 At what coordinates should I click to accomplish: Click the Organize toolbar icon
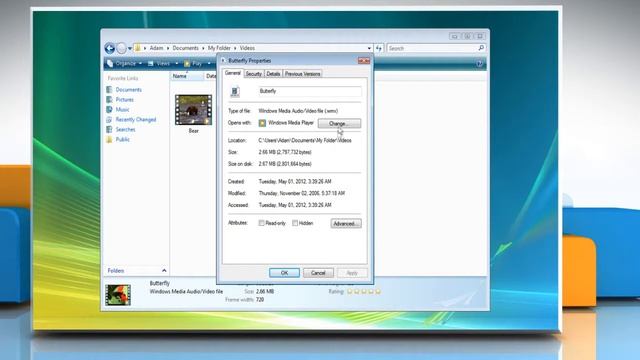coord(110,63)
